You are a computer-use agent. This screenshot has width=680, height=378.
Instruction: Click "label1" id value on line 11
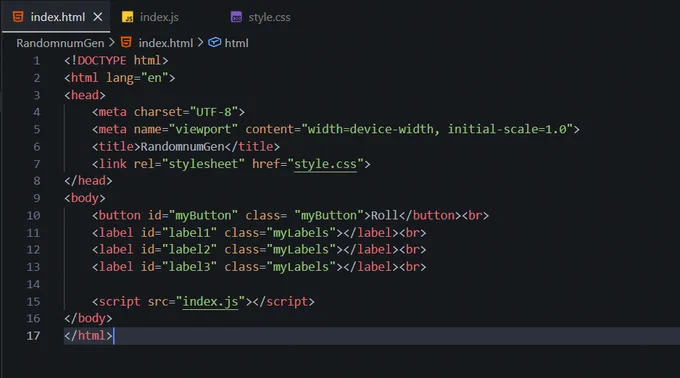pos(189,233)
